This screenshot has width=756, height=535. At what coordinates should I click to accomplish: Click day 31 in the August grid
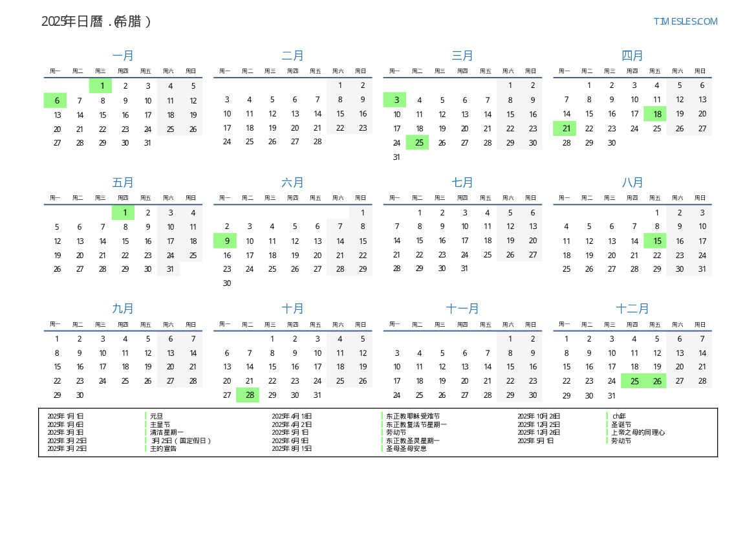702,269
